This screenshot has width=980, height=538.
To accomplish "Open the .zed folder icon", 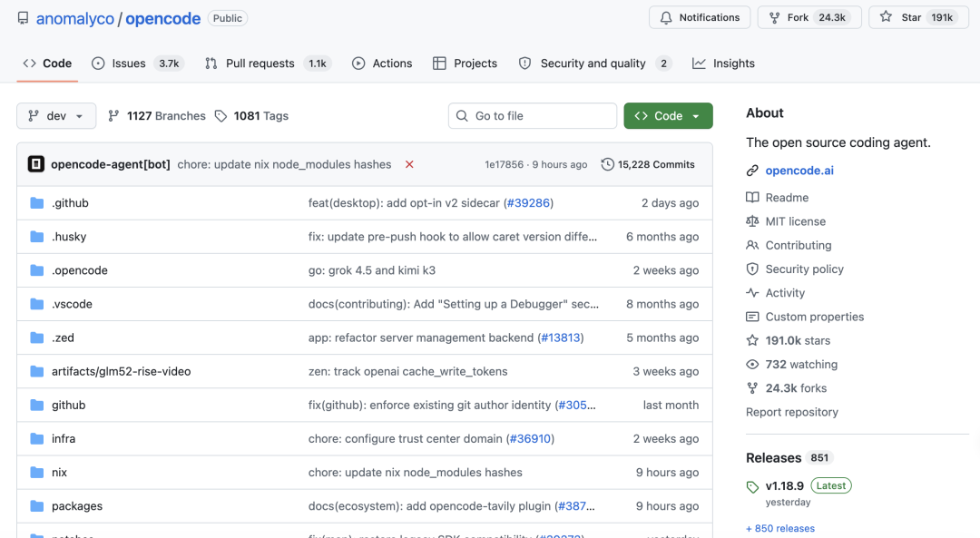I will point(37,338).
